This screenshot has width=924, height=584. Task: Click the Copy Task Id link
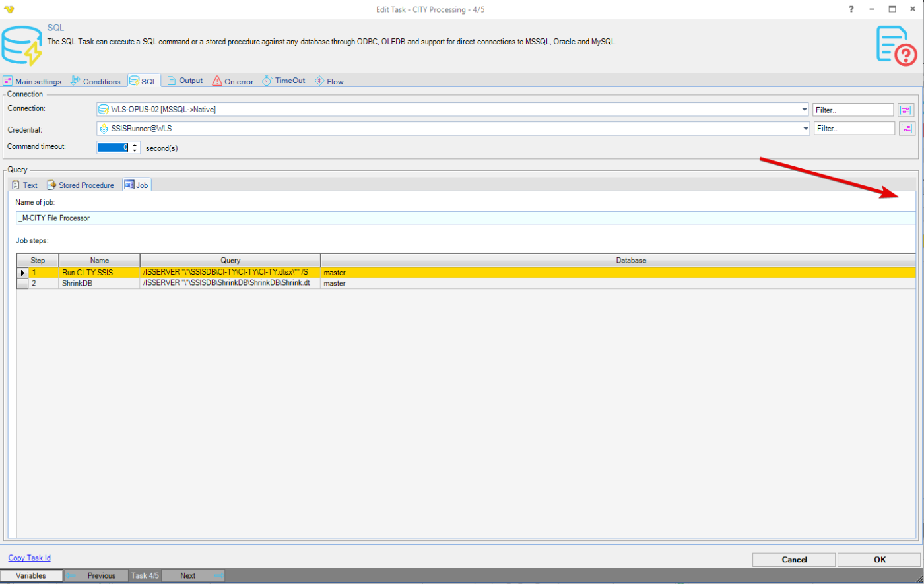coord(29,558)
